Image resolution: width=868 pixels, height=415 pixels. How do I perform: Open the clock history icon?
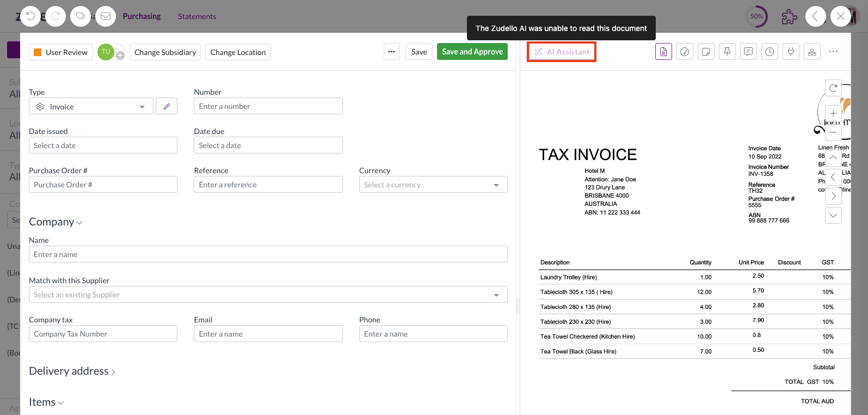[x=769, y=52]
